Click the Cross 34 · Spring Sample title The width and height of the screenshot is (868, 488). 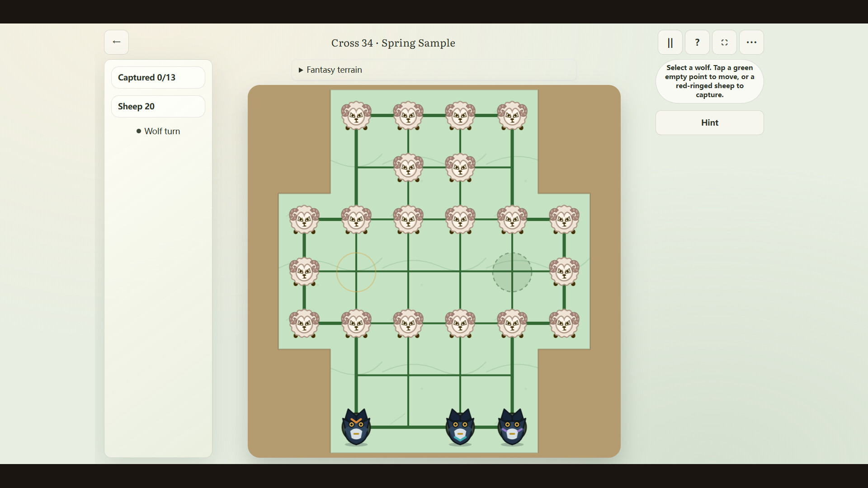click(393, 43)
